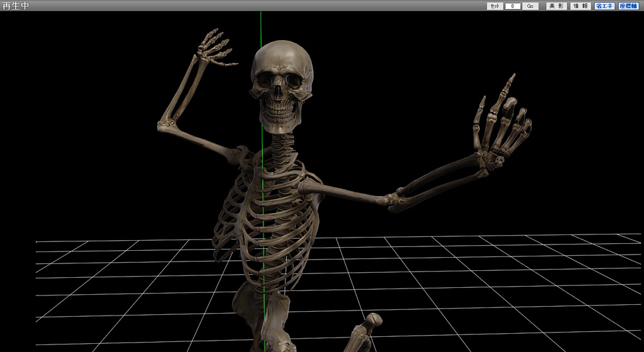Hide the 座標軸 coordinate axis
The width and height of the screenshot is (644, 352).
tap(628, 6)
